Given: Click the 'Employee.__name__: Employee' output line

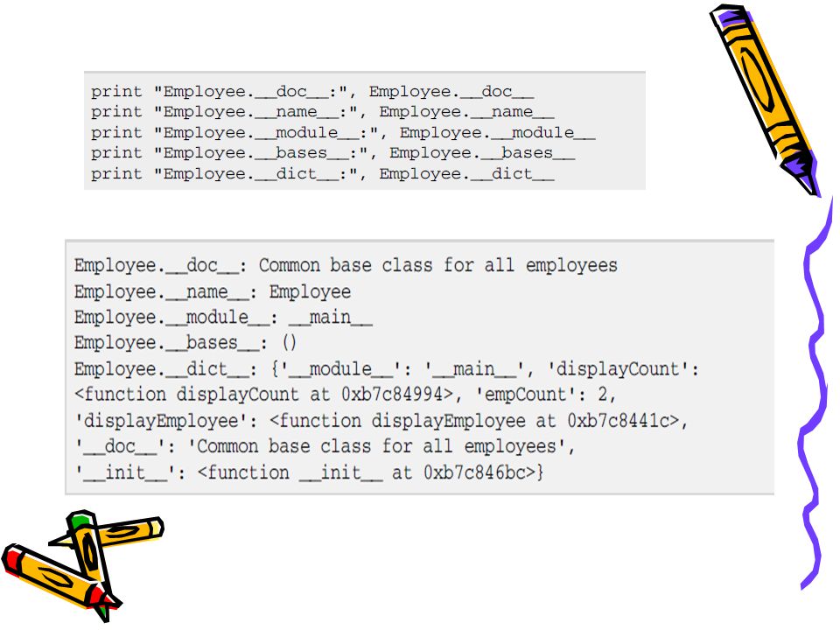Looking at the screenshot, I should point(213,292).
